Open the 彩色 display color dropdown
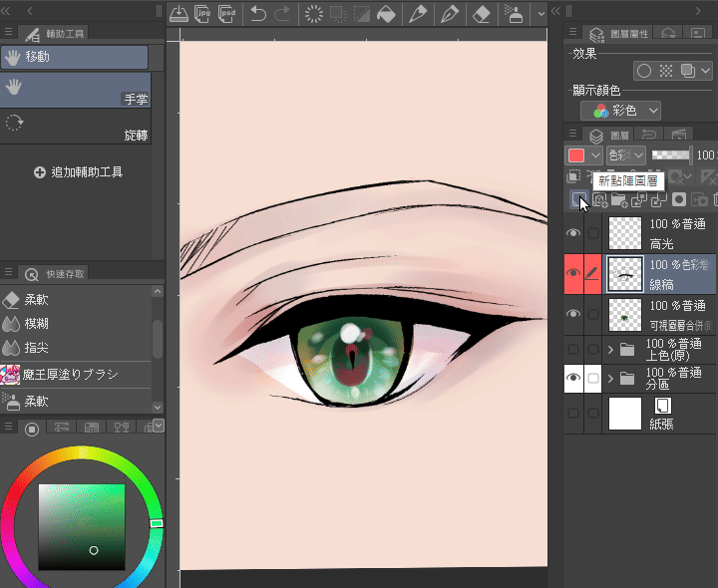The height and width of the screenshot is (588, 718). 621,111
